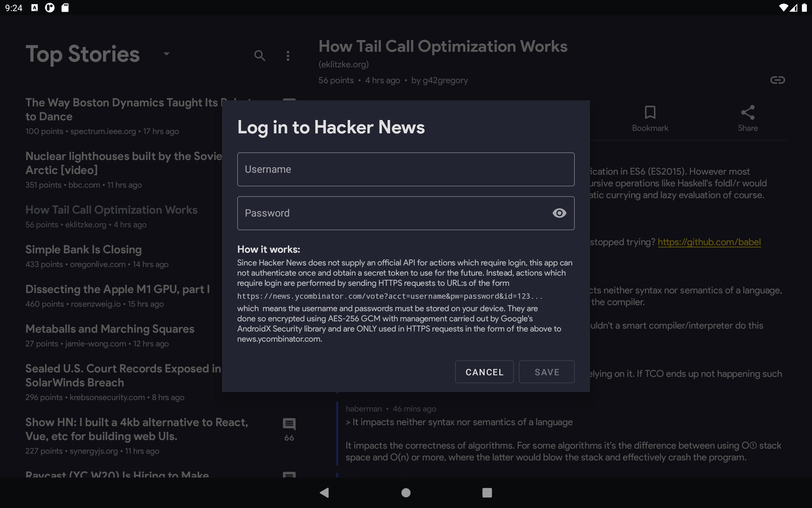Tap the Log in to Hacker News title

pyautogui.click(x=331, y=127)
